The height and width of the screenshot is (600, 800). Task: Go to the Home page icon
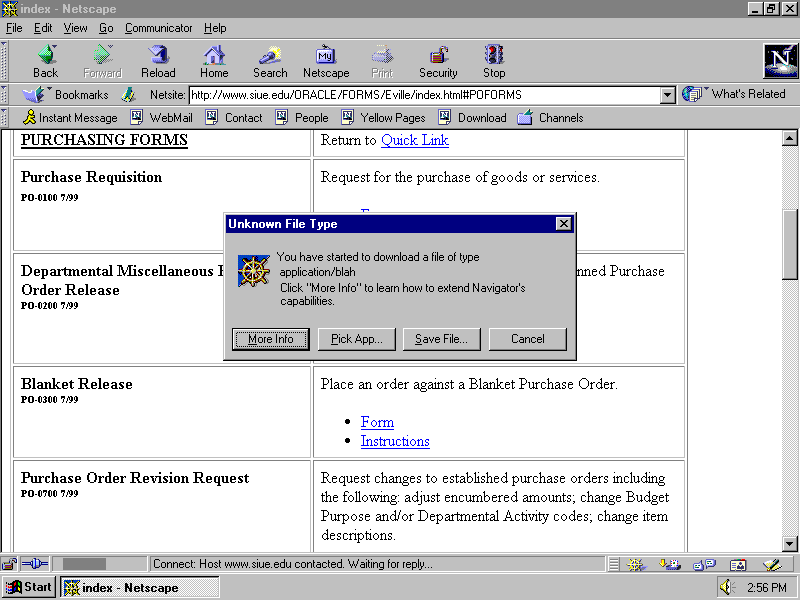[x=214, y=61]
